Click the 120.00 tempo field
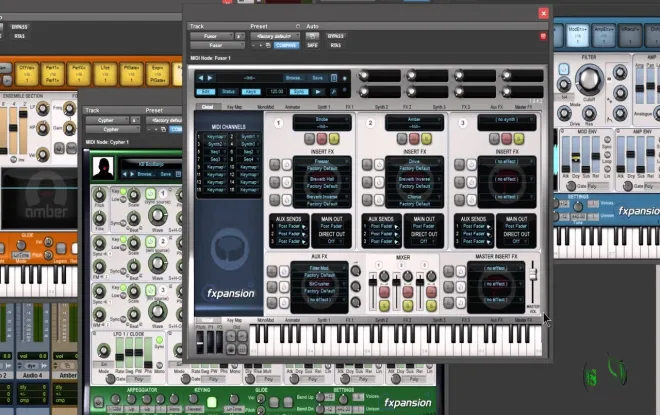The image size is (660, 415). (x=276, y=91)
